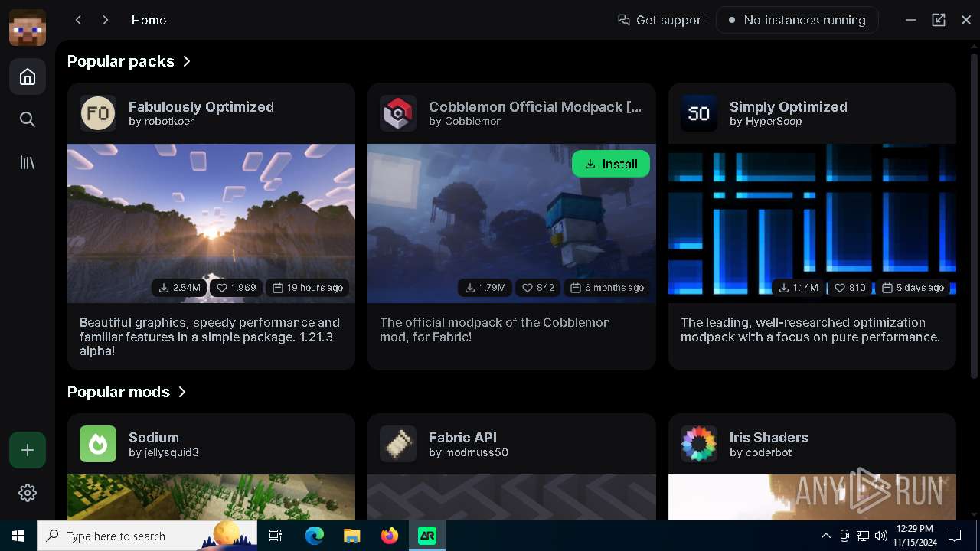Expand Popular mods section chevron
Viewport: 980px width, 551px height.
click(x=182, y=392)
